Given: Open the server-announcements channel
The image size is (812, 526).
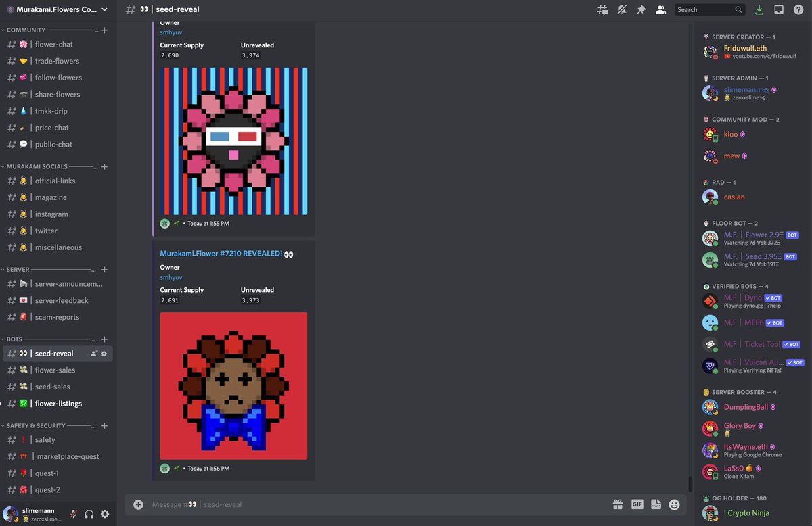Looking at the screenshot, I should pos(58,284).
